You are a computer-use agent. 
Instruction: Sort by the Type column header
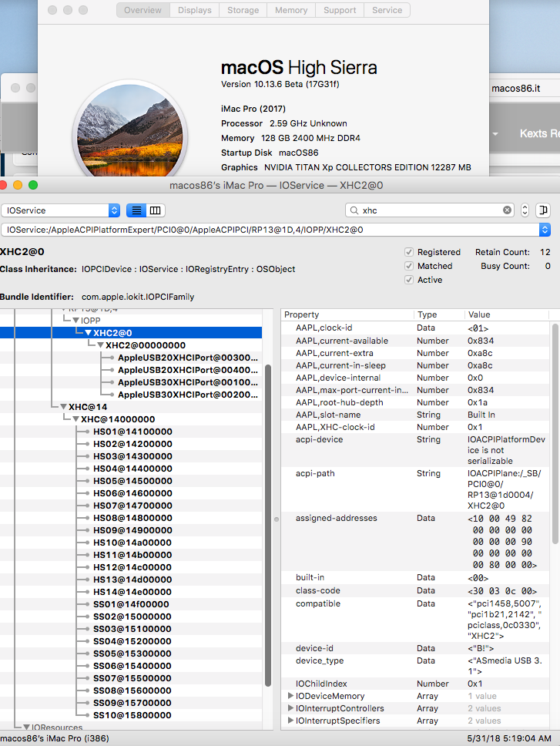click(439, 314)
